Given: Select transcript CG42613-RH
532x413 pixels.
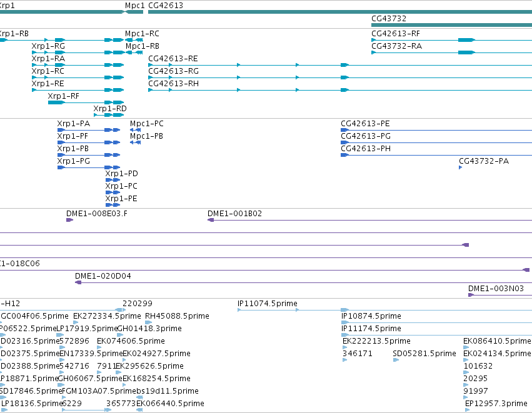Looking at the screenshot, I should pyautogui.click(x=173, y=84).
